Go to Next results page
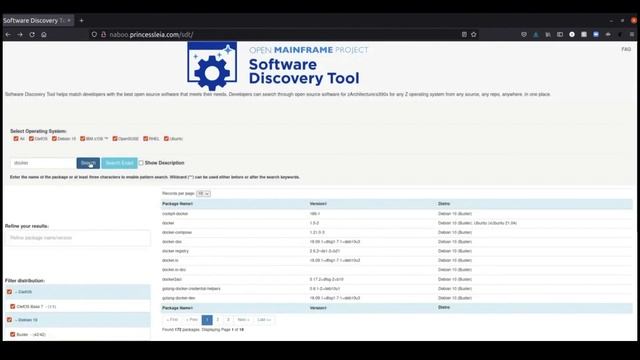Screen dimensions: 640x360 (x=243, y=320)
